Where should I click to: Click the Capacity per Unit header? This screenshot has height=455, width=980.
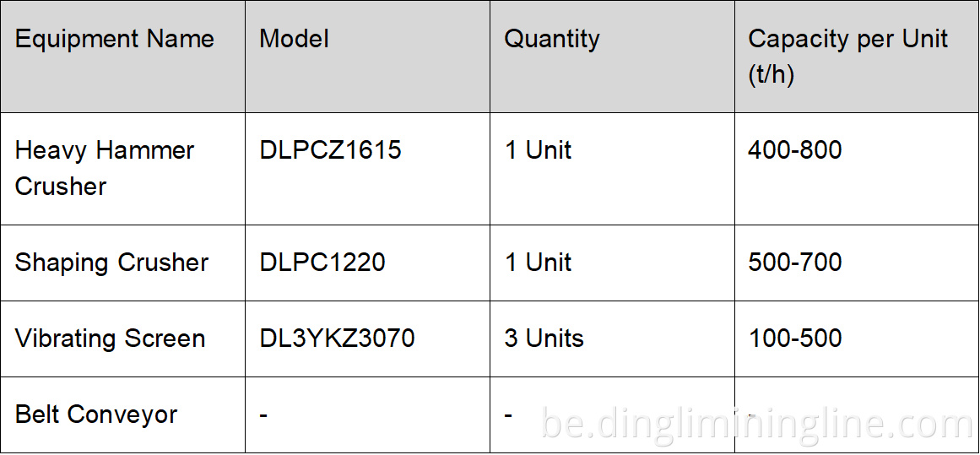click(847, 56)
